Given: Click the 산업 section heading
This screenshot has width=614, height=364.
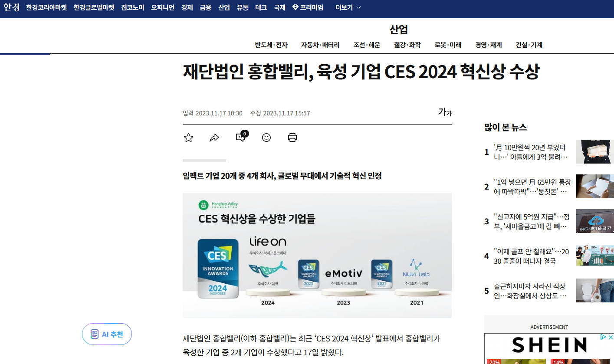Looking at the screenshot, I should pyautogui.click(x=399, y=30).
